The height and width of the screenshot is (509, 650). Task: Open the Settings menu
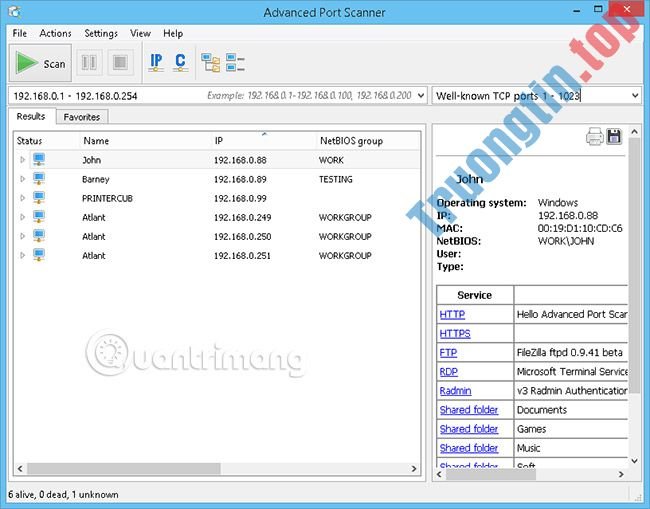[101, 33]
